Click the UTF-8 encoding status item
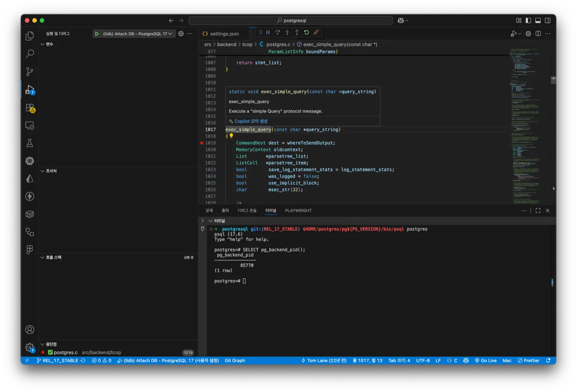Screen dimensions: 577x392 (x=423, y=360)
